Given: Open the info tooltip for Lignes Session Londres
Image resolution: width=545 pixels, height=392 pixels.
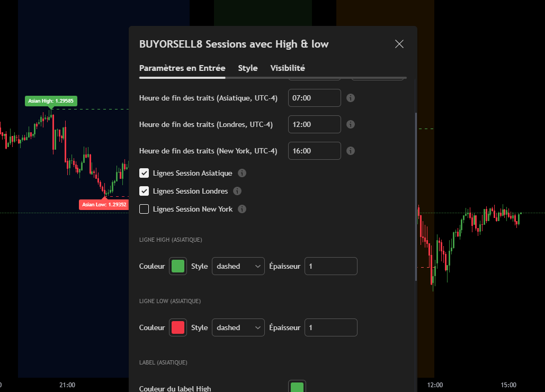Looking at the screenshot, I should click(x=237, y=191).
